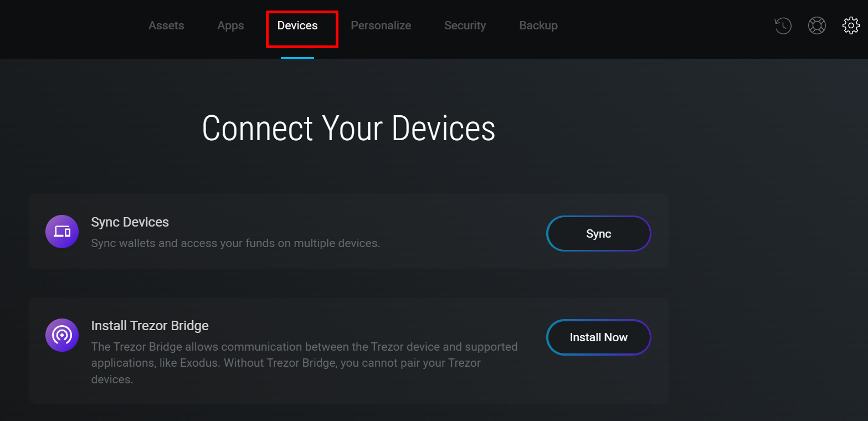The image size is (868, 421).
Task: Open the support lifebuoy icon
Action: click(817, 26)
